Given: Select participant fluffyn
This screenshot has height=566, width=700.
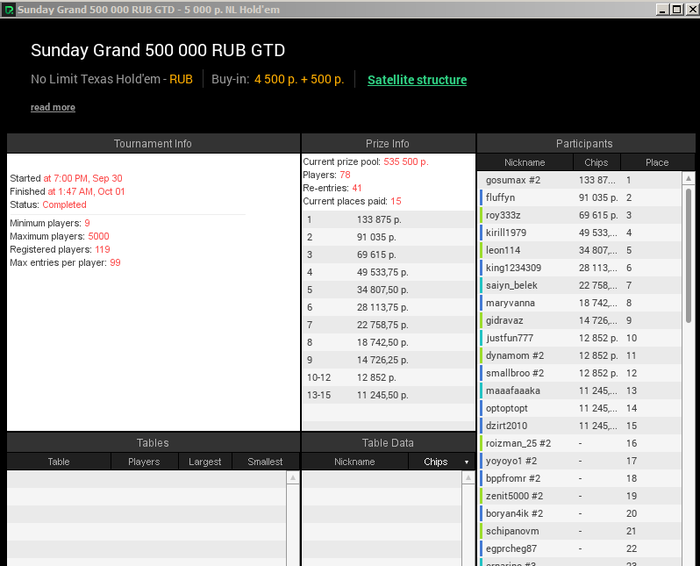Looking at the screenshot, I should (x=579, y=198).
